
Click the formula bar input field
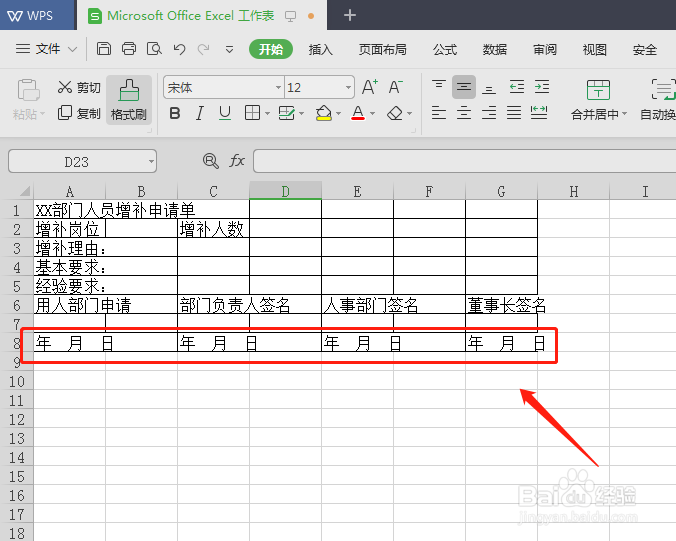click(x=465, y=161)
